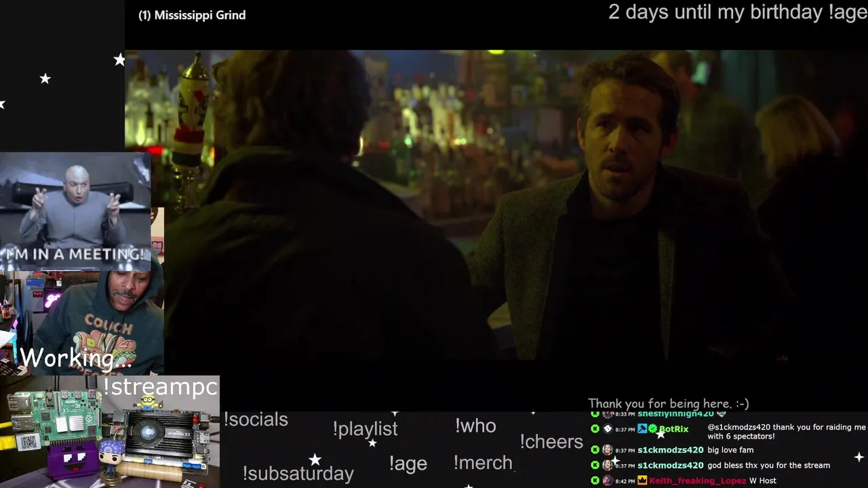The width and height of the screenshot is (868, 488).
Task: Click the 8:37 PM timestamp on BotRix's row
Action: [625, 430]
